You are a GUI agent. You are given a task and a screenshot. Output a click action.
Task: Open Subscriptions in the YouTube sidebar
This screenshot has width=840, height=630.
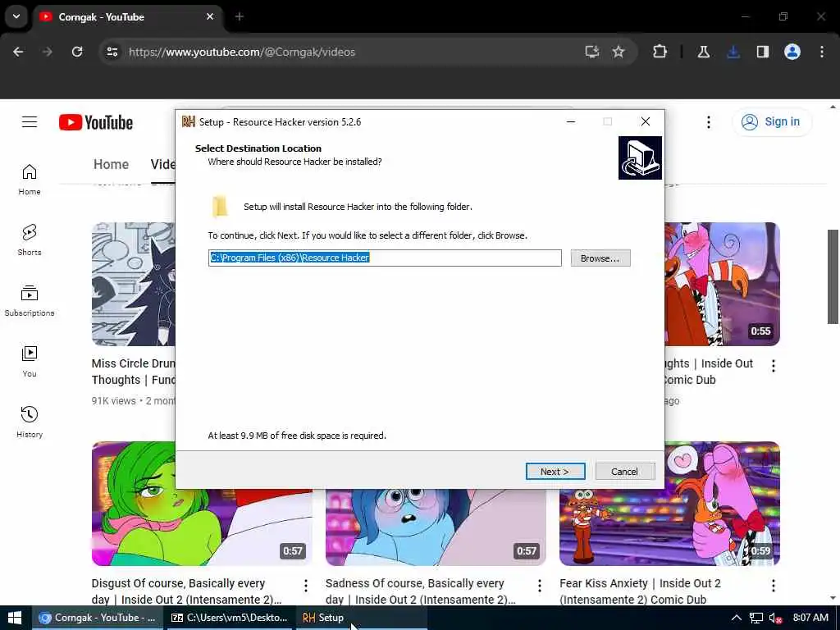30,300
